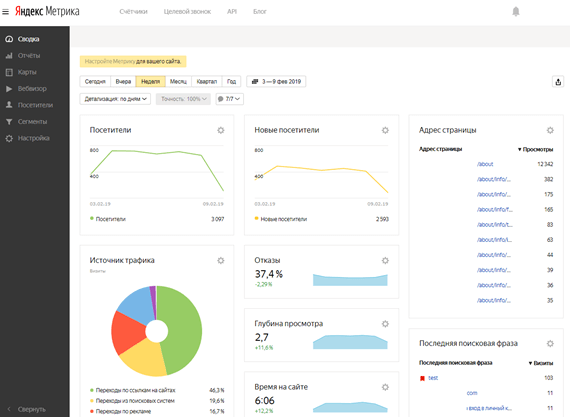Open Счётчики in the top menu
The height and width of the screenshot is (417, 570).
[x=133, y=12]
